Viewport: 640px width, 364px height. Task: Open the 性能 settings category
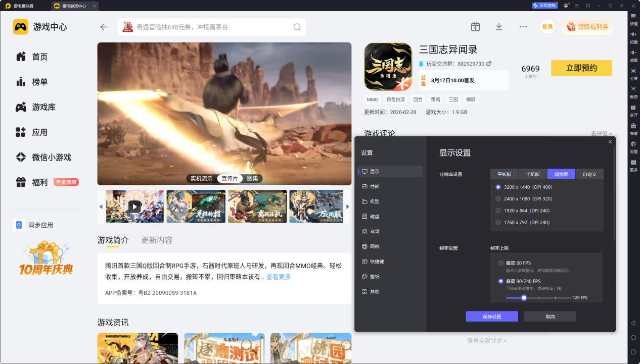[x=375, y=186]
